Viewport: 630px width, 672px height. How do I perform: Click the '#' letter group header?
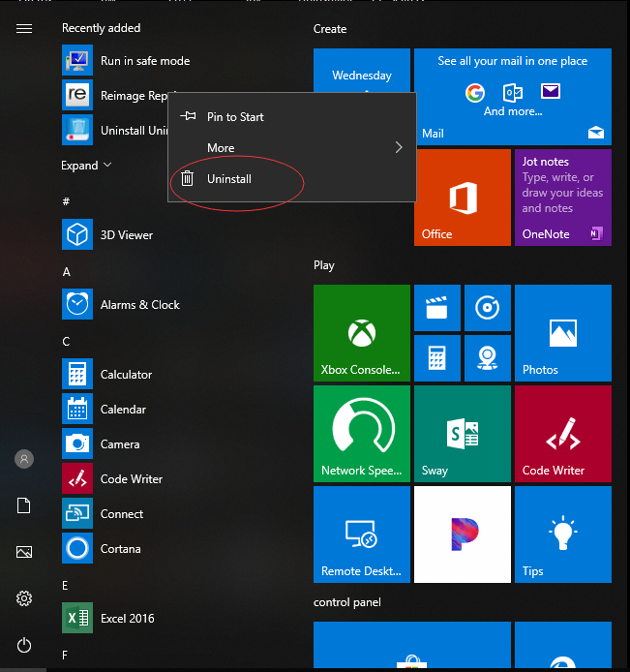coord(66,201)
